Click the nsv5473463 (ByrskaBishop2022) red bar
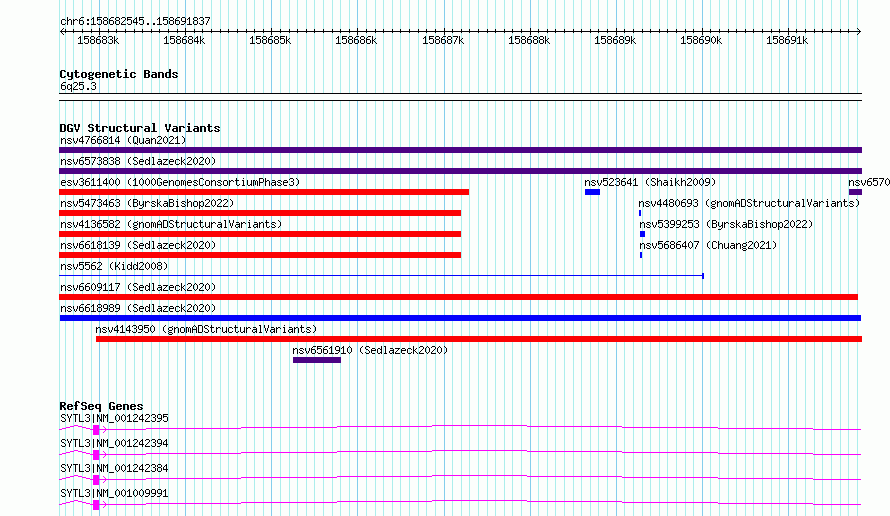The image size is (890, 516). (x=260, y=213)
